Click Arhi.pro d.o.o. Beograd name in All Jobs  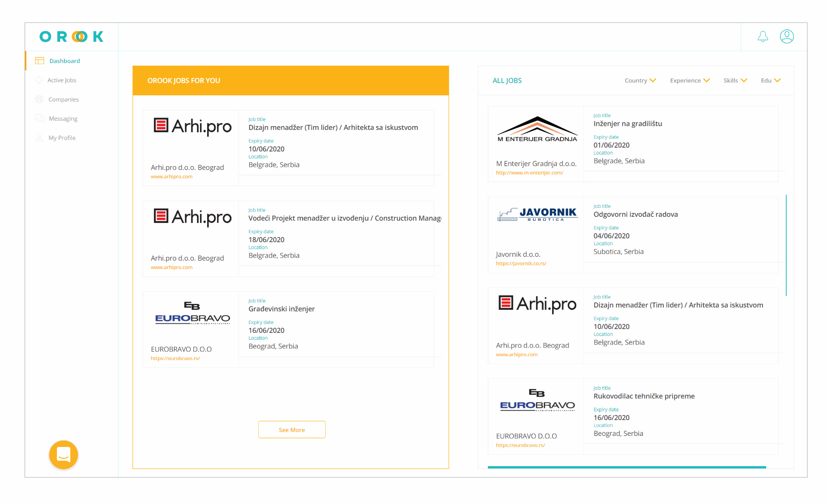click(x=532, y=345)
